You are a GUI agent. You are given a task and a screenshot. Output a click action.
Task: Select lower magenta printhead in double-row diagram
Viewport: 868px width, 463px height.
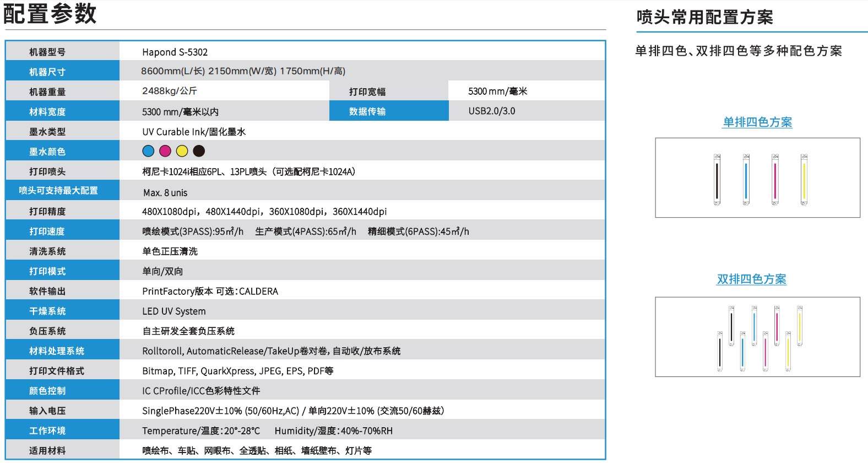tap(765, 351)
